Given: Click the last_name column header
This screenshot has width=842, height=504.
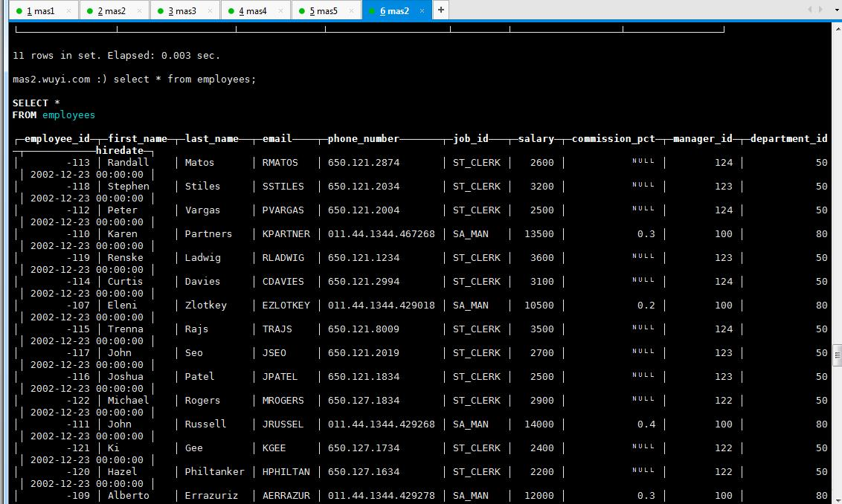Looking at the screenshot, I should [x=211, y=138].
